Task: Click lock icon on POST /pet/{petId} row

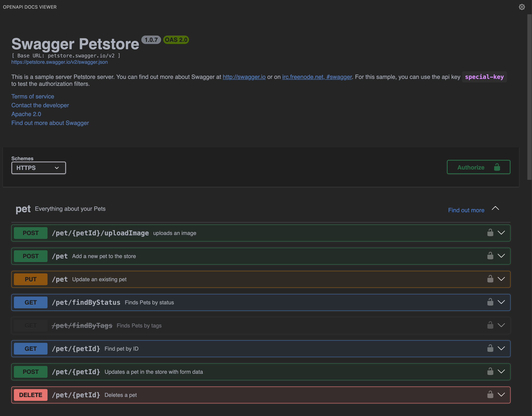Action: click(x=490, y=372)
